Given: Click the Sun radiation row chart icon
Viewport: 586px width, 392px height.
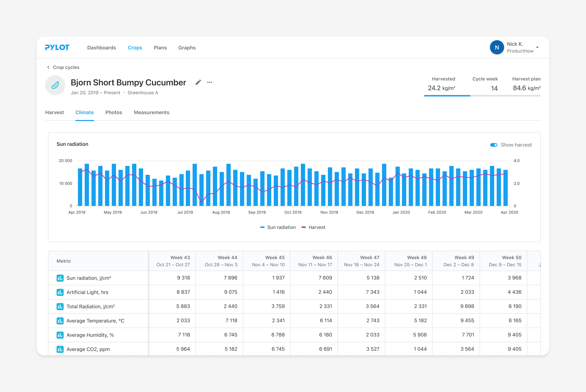Looking at the screenshot, I should pyautogui.click(x=60, y=278).
